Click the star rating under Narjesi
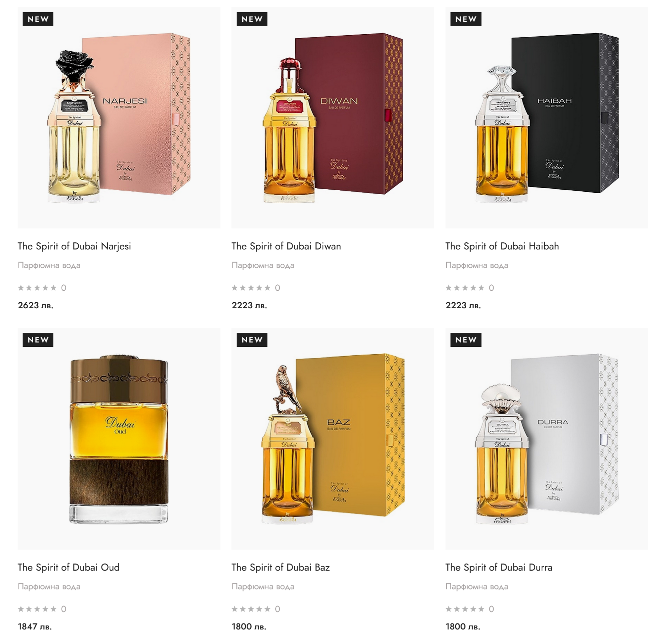The height and width of the screenshot is (644, 660). click(37, 288)
